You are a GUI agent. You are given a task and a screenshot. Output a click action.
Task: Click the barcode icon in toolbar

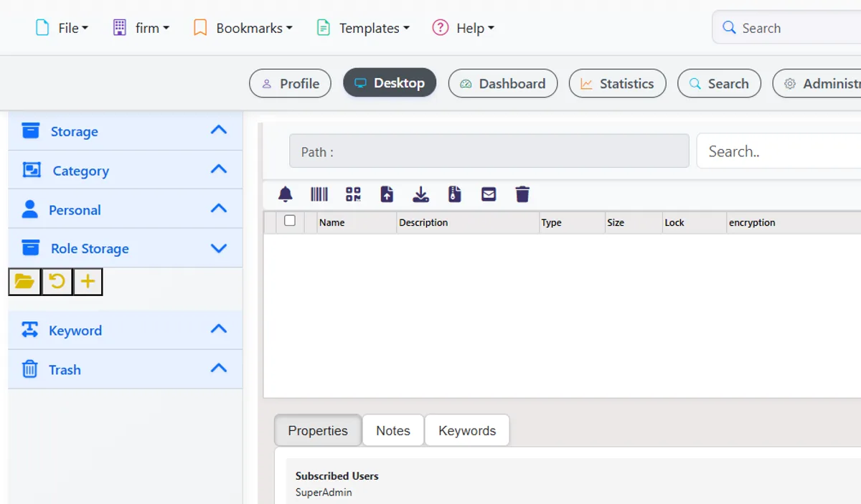[319, 194]
